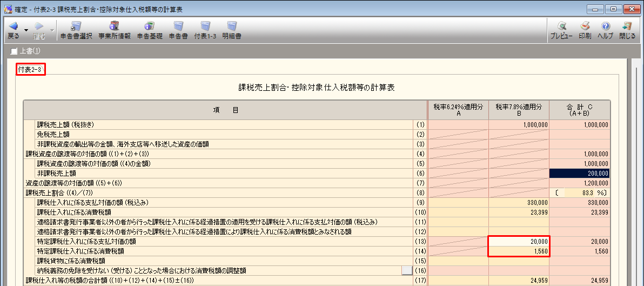This screenshot has width=644, height=286.
Task: Open the 事業所情報 screen
Action: tap(114, 30)
